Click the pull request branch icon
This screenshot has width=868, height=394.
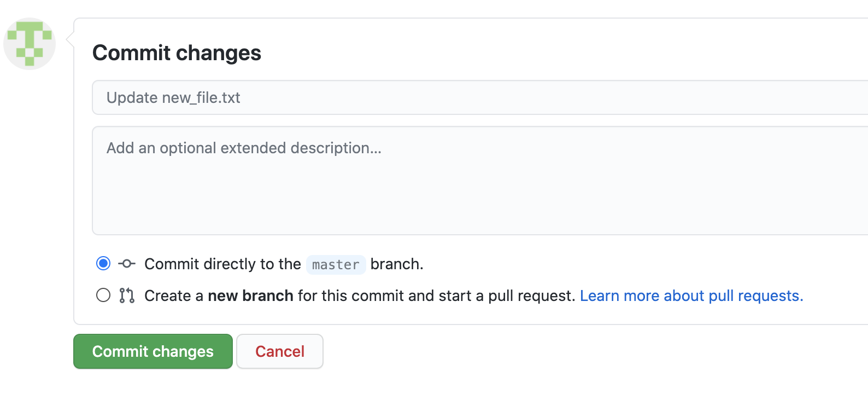(x=127, y=296)
